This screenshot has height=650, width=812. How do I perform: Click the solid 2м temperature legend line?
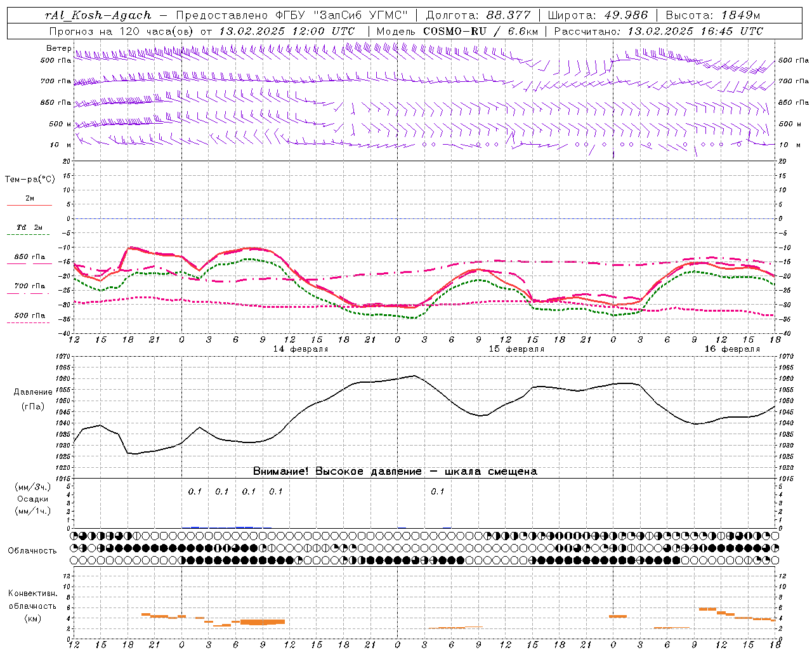(29, 205)
